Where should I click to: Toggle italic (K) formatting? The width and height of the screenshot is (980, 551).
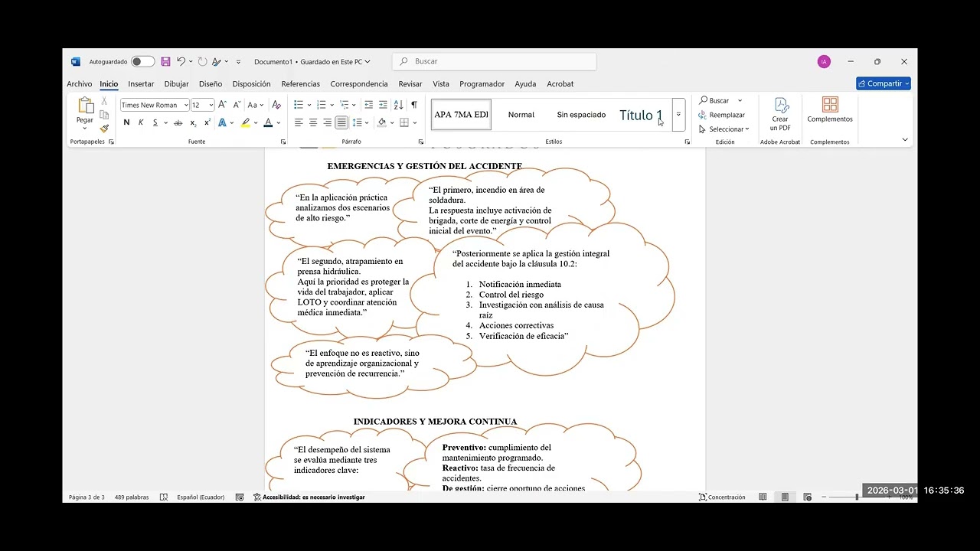click(x=141, y=122)
